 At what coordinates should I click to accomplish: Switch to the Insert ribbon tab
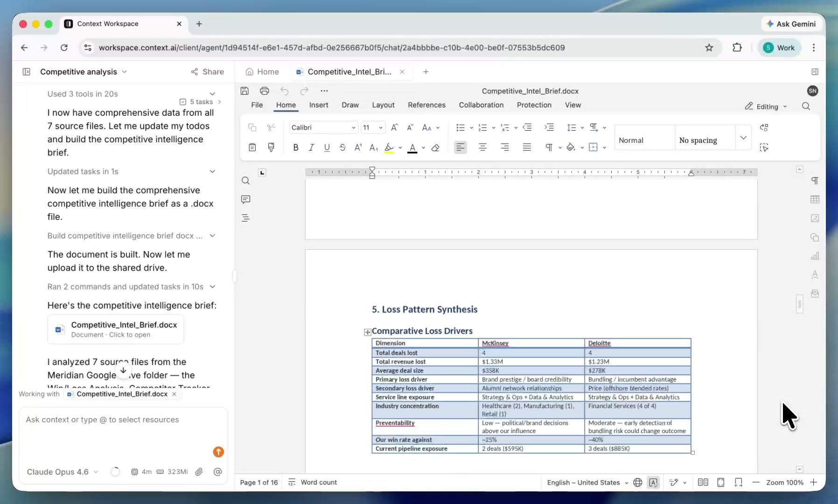[319, 105]
